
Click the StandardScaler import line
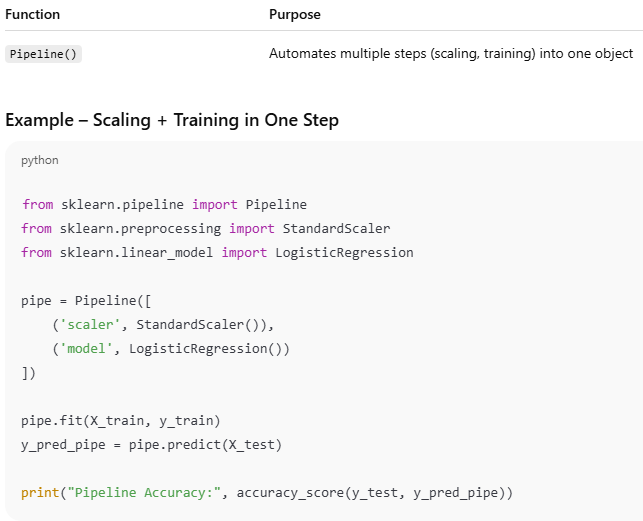click(x=205, y=229)
